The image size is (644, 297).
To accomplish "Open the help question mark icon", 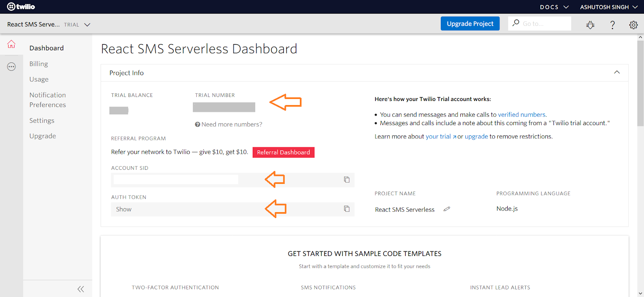I will 613,25.
